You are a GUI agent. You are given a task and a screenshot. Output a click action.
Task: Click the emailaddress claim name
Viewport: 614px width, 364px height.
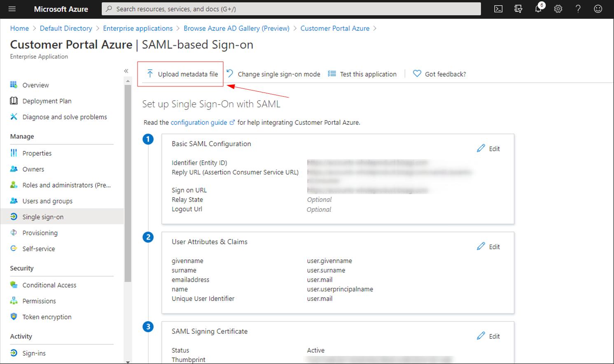coord(190,280)
